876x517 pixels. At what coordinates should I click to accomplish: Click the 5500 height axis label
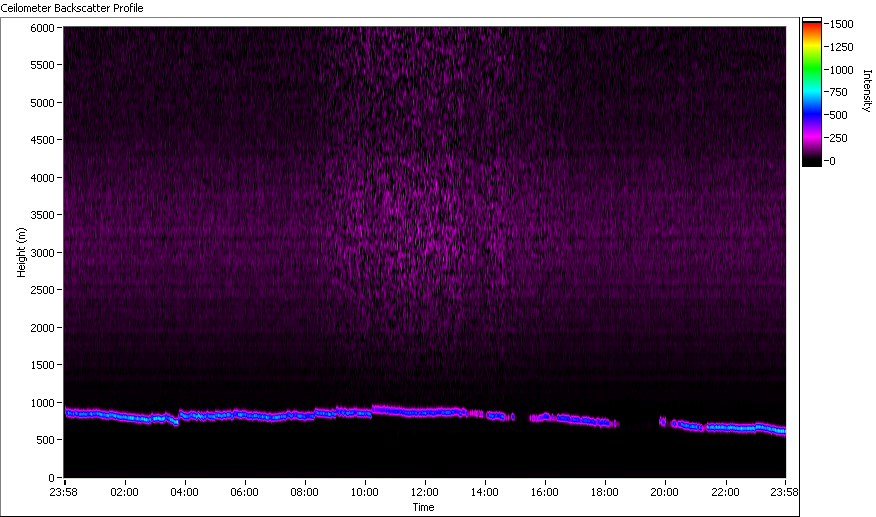pyautogui.click(x=42, y=65)
